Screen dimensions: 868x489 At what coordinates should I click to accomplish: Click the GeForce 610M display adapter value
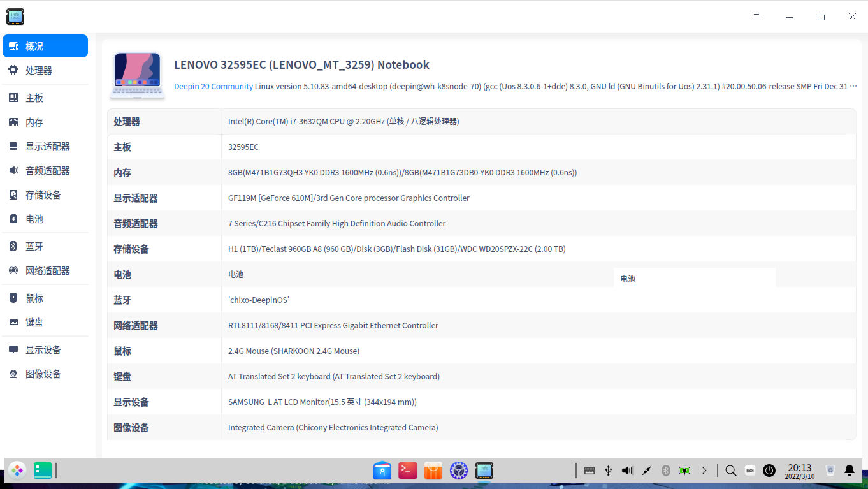pyautogui.click(x=349, y=198)
